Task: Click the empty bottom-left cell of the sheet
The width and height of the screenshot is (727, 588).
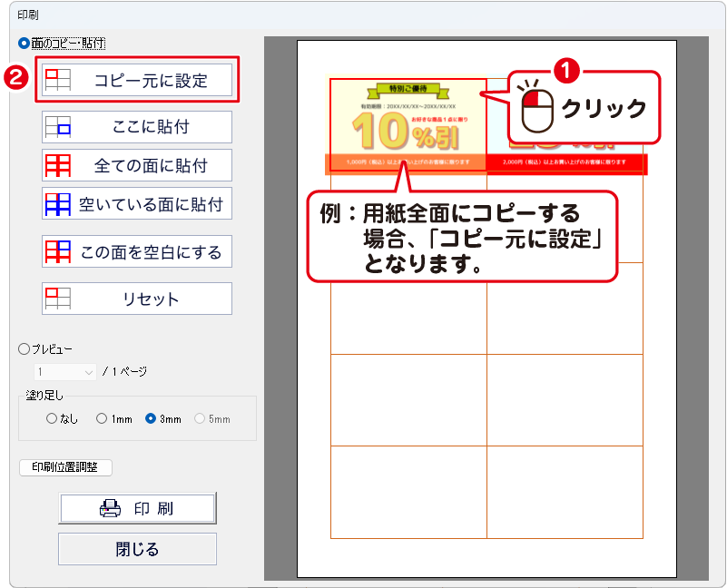Action: [408, 492]
